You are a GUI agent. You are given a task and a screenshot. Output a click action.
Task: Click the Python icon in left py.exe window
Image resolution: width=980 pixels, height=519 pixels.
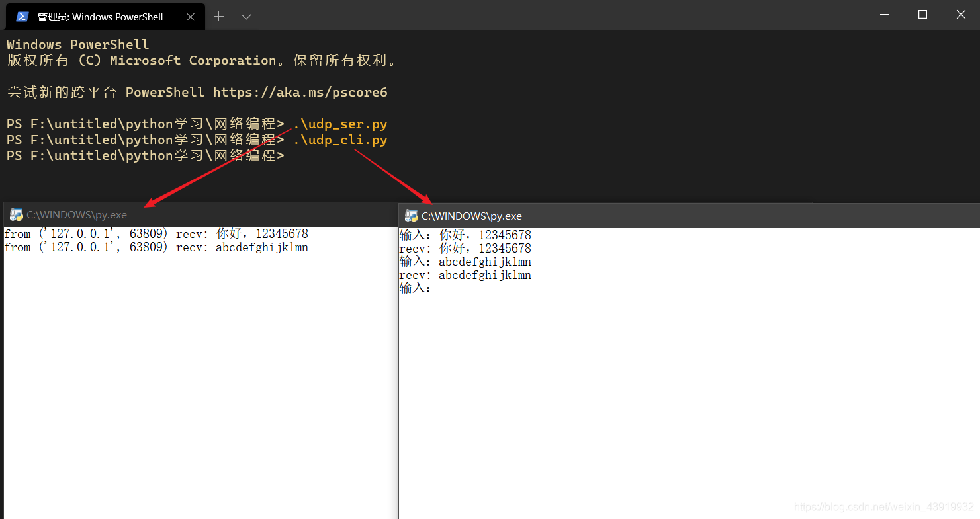tap(16, 214)
